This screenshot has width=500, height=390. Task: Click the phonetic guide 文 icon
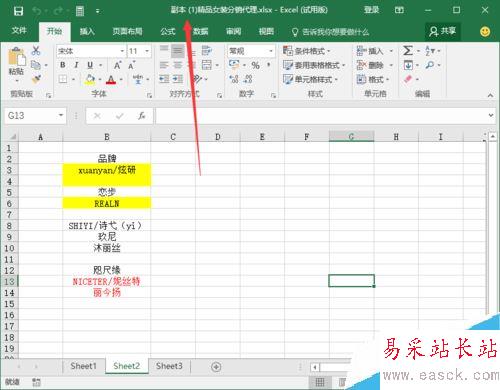pos(138,79)
